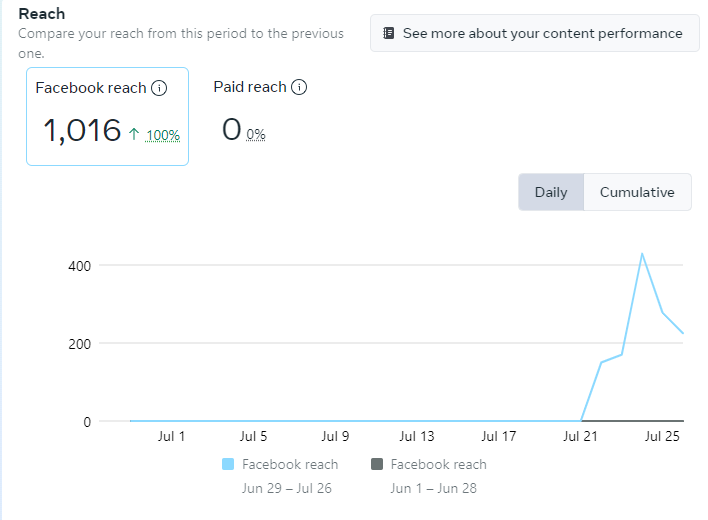
Task: Click the green upward arrow icon
Action: pos(133,132)
